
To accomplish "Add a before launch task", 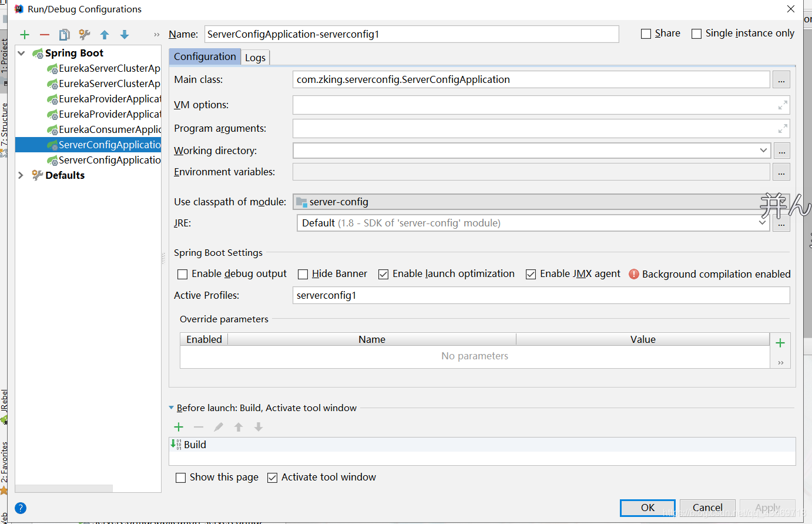I will tap(179, 427).
